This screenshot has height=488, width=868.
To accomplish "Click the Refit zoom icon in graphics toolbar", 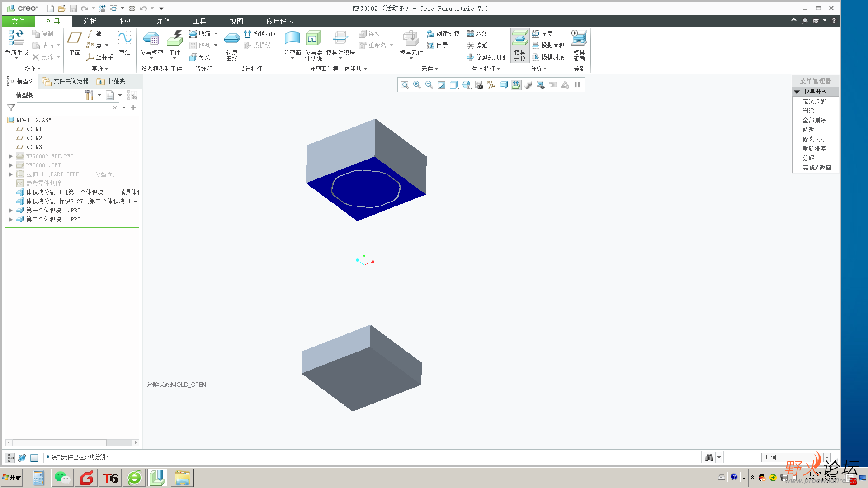I will pos(405,85).
